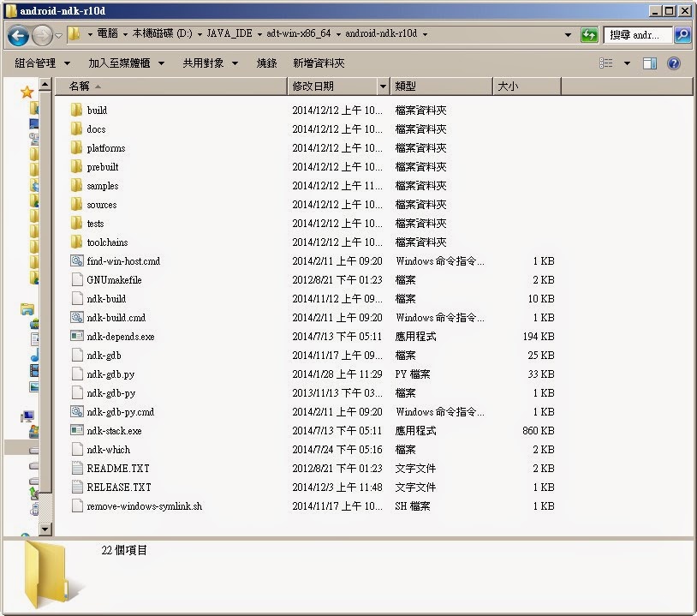This screenshot has height=616, width=697.
Task: Select GNUmakefile file icon
Action: pos(77,280)
